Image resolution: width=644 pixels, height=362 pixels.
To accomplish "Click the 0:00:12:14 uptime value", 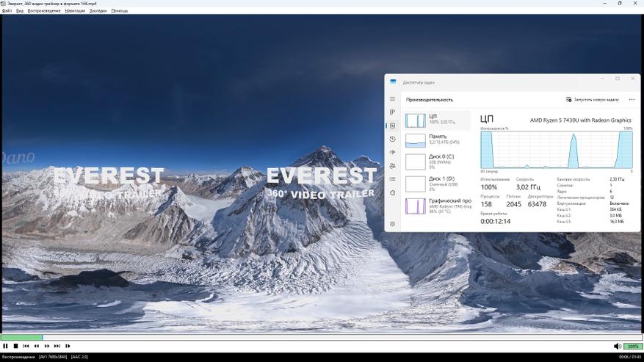I will click(x=496, y=222).
